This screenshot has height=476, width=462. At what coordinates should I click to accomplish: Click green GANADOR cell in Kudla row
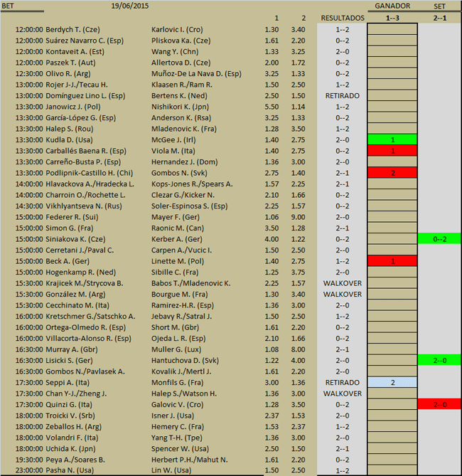[x=392, y=139]
